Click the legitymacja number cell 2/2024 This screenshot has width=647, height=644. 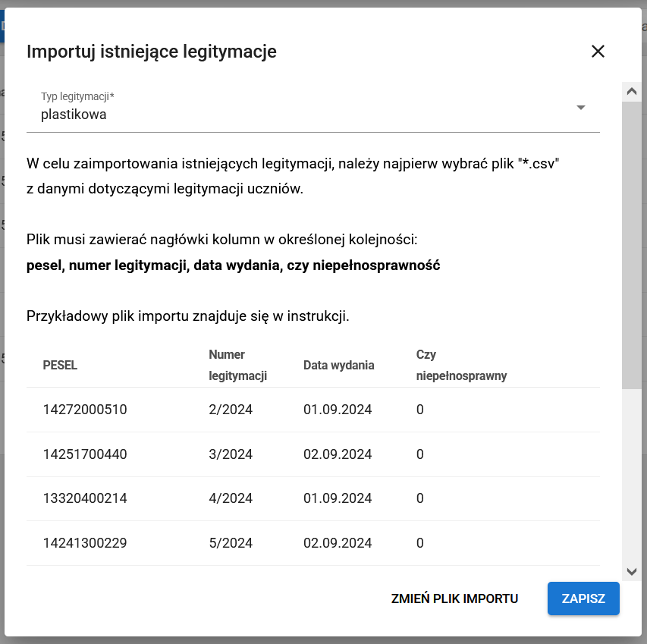pyautogui.click(x=222, y=409)
